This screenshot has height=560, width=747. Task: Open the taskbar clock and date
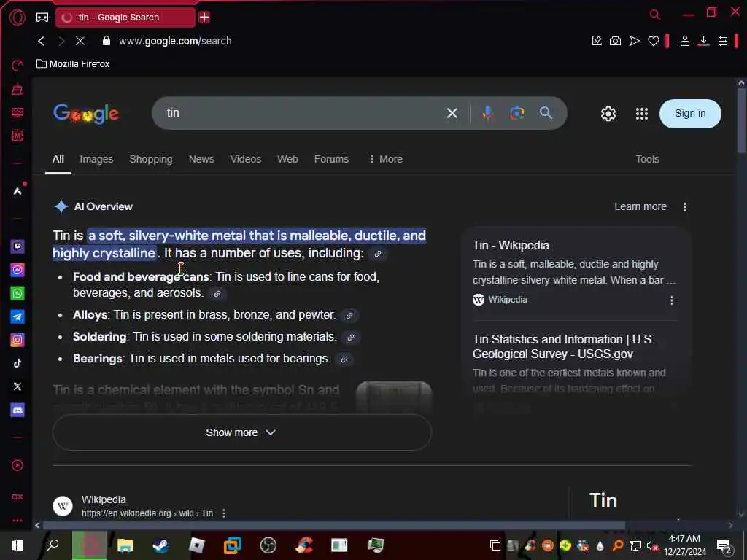(684, 545)
